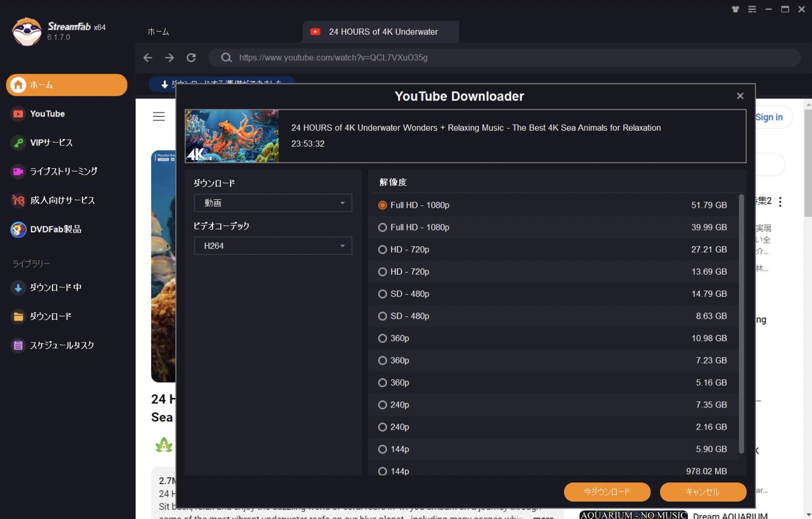Click the shirt/skin icon in the title bar

(x=735, y=9)
